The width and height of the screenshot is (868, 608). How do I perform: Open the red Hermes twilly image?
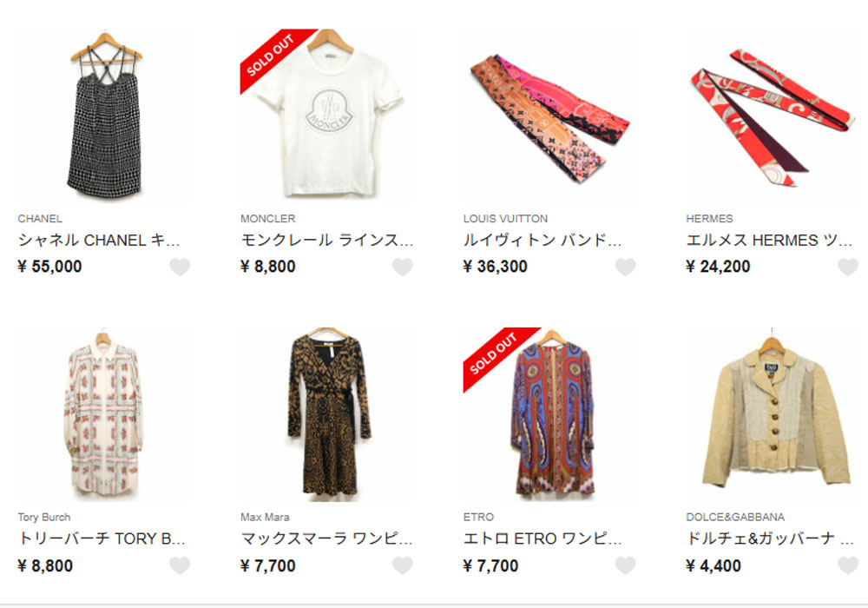(773, 116)
